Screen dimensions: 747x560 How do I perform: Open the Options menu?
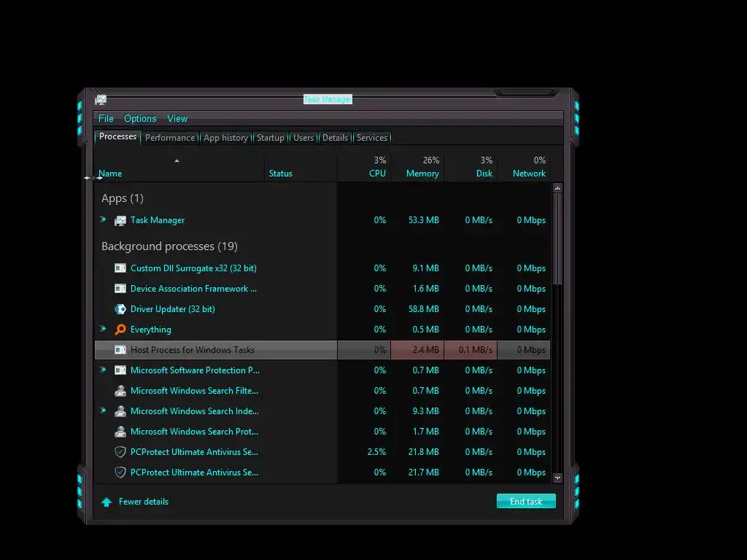click(x=140, y=119)
